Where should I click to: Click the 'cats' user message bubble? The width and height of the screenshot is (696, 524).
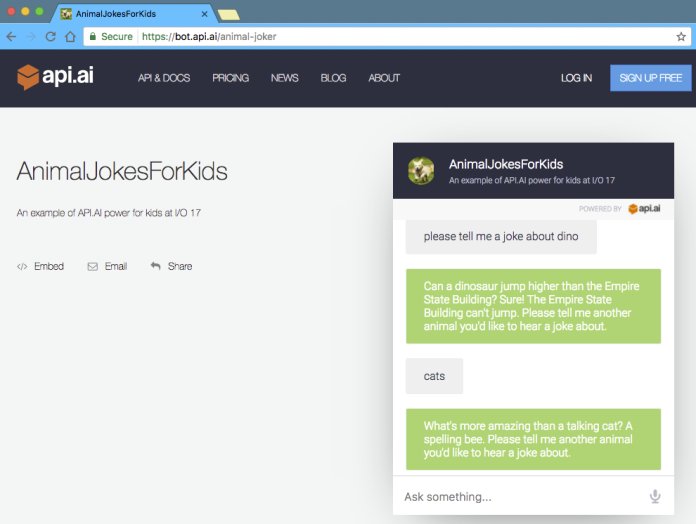434,376
